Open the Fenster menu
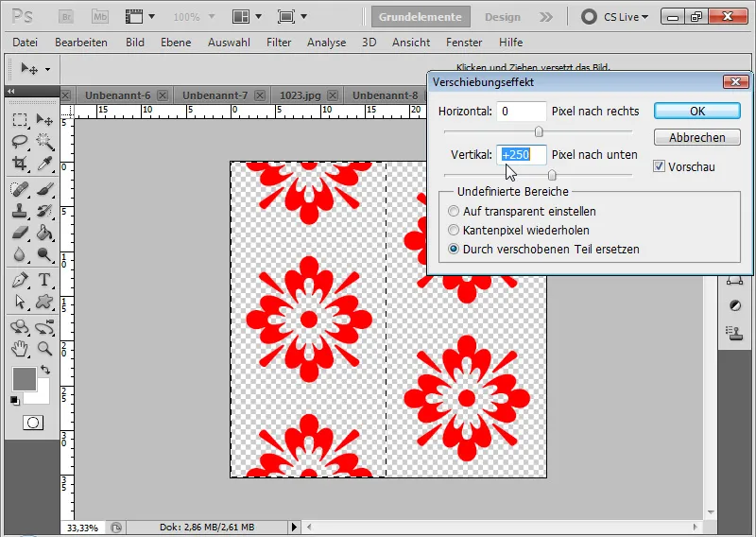 click(464, 43)
